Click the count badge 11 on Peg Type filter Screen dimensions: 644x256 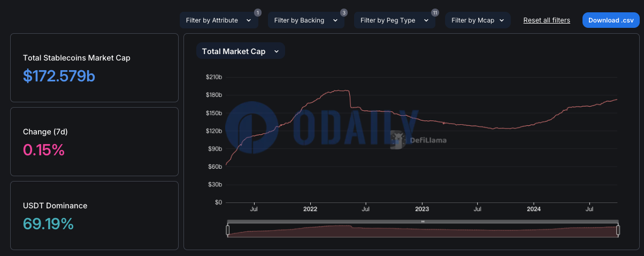(435, 12)
